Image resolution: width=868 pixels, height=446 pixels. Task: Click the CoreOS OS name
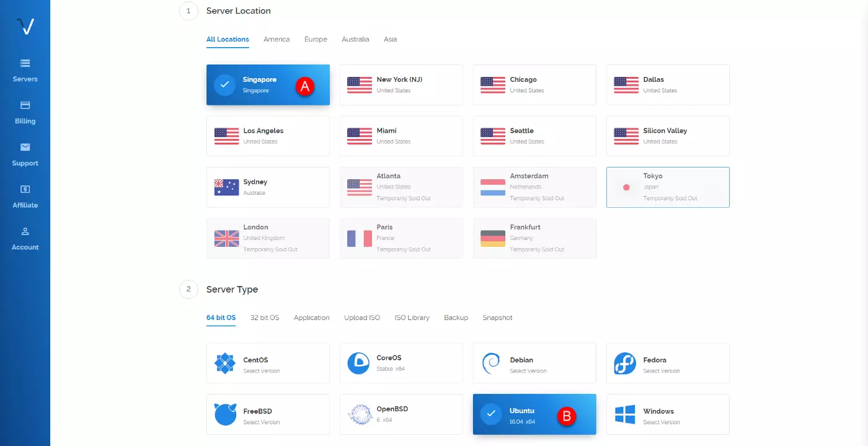(389, 358)
